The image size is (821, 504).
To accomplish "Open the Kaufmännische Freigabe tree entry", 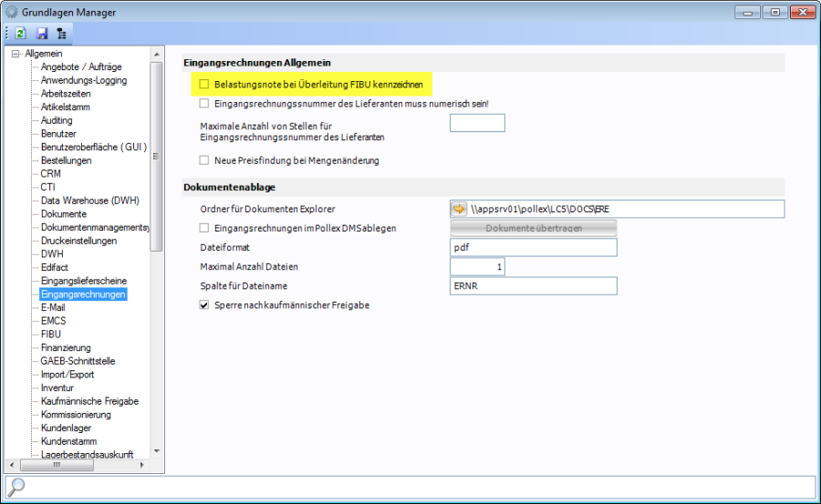I will coord(89,401).
